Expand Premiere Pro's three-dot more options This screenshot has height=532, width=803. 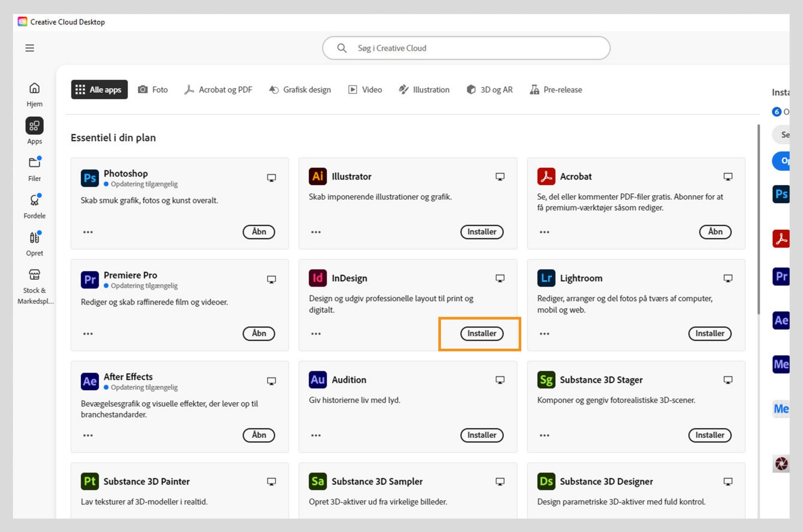click(x=88, y=334)
